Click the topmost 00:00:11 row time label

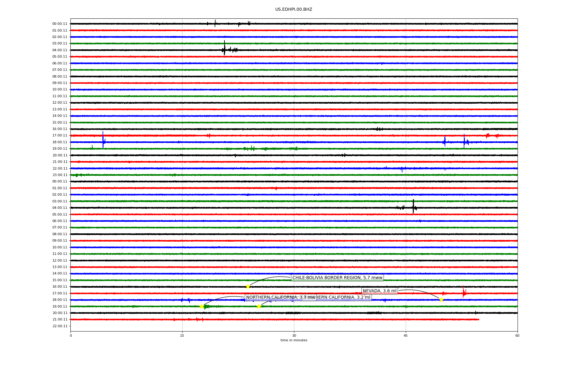[x=60, y=24]
